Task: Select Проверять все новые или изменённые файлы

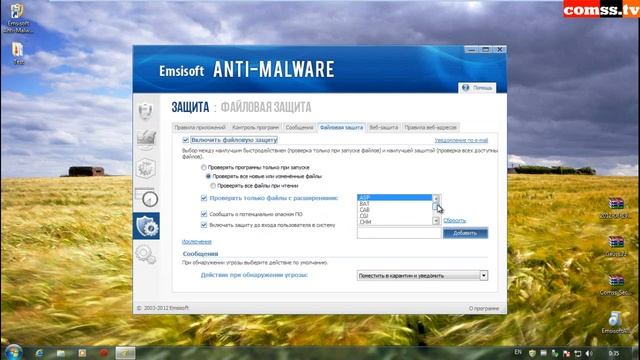Action: (x=208, y=176)
